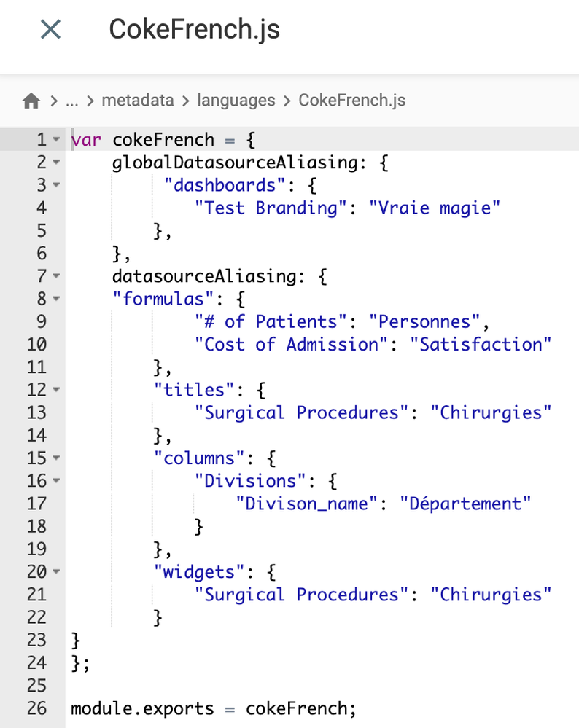Fold the dashboards block on line 3

tap(57, 185)
